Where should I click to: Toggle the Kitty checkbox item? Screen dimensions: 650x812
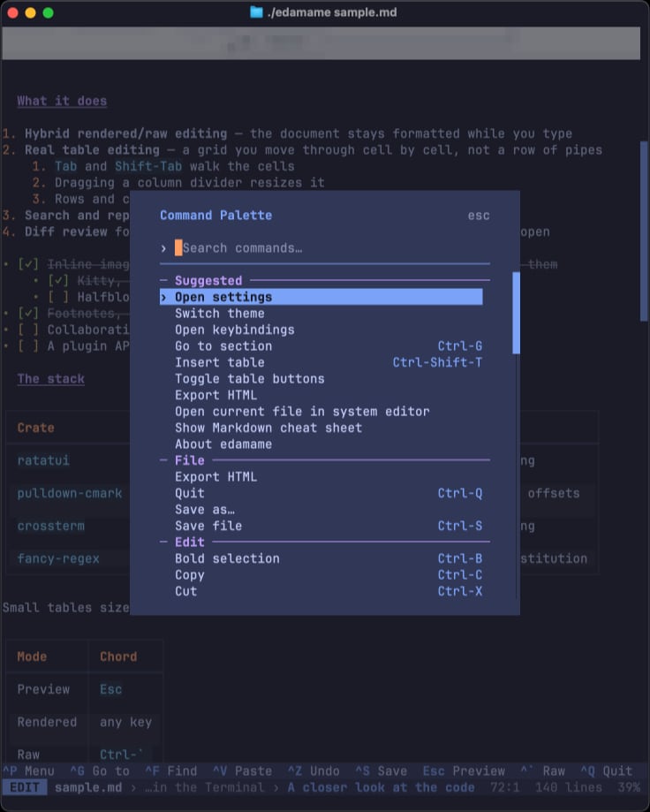[x=58, y=281]
